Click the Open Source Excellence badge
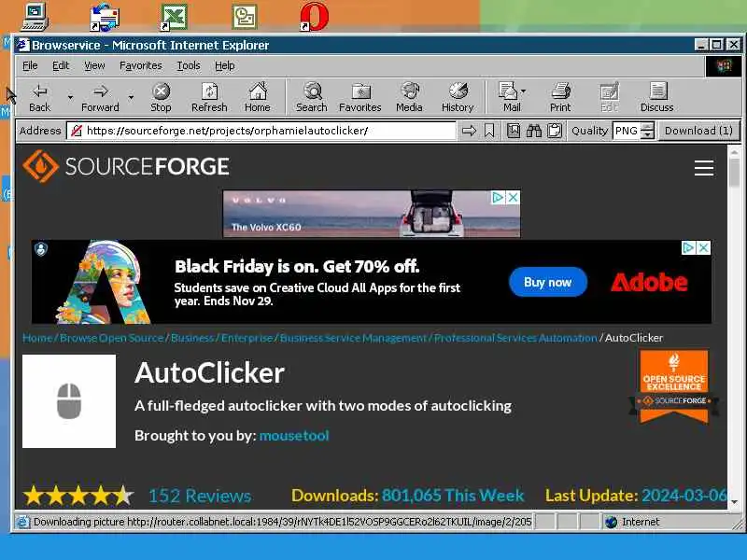Screen dimensions: 747x560 pos(673,386)
